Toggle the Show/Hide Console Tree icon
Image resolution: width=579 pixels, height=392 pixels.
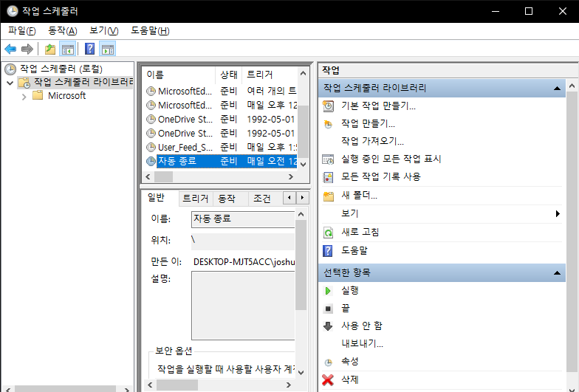[68, 49]
